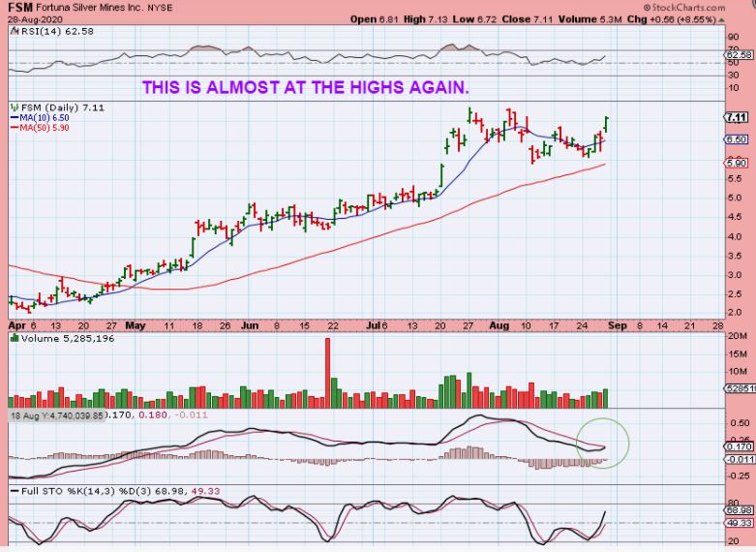Click the small icon before RSI(14) label
This screenshot has height=552, width=756.
click(x=14, y=31)
